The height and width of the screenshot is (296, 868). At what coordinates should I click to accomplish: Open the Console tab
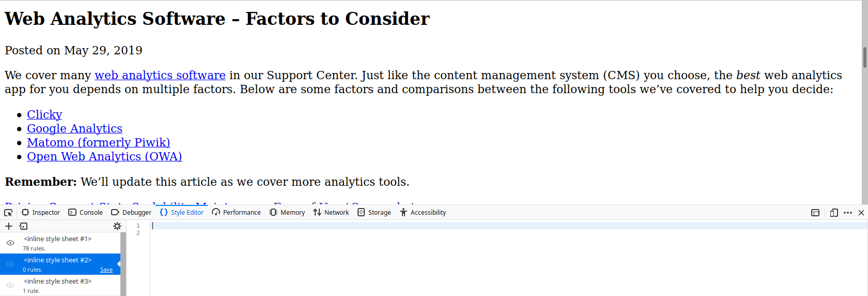(x=86, y=213)
